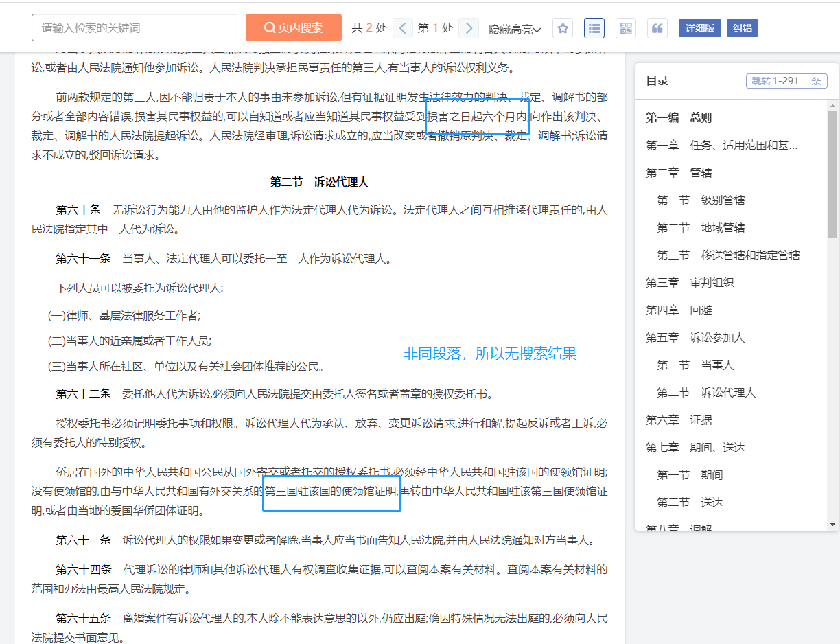840x644 pixels.
Task: Go to next search match arrow
Action: point(469,28)
